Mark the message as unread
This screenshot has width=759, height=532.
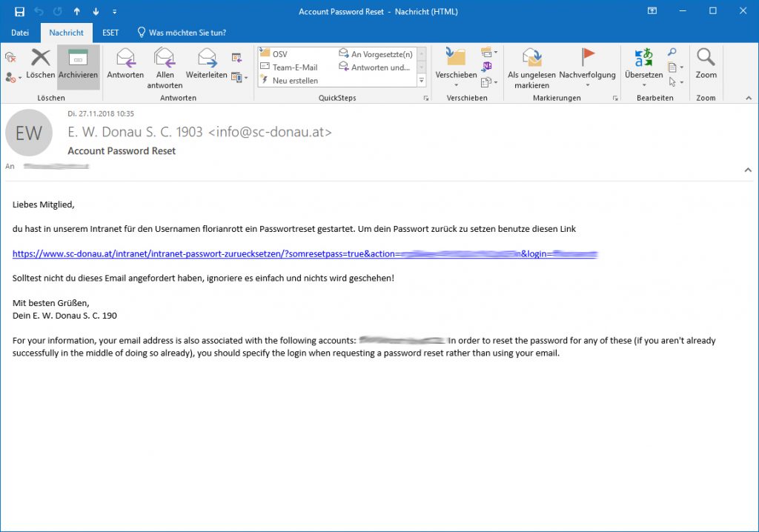coord(531,68)
